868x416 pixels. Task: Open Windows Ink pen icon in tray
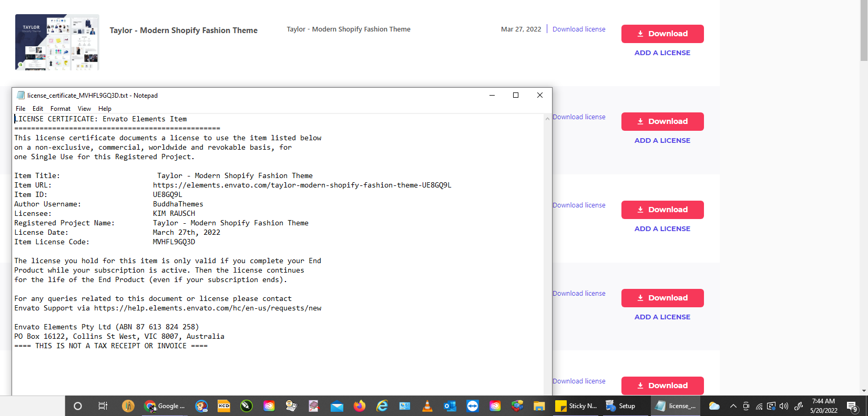tap(798, 406)
